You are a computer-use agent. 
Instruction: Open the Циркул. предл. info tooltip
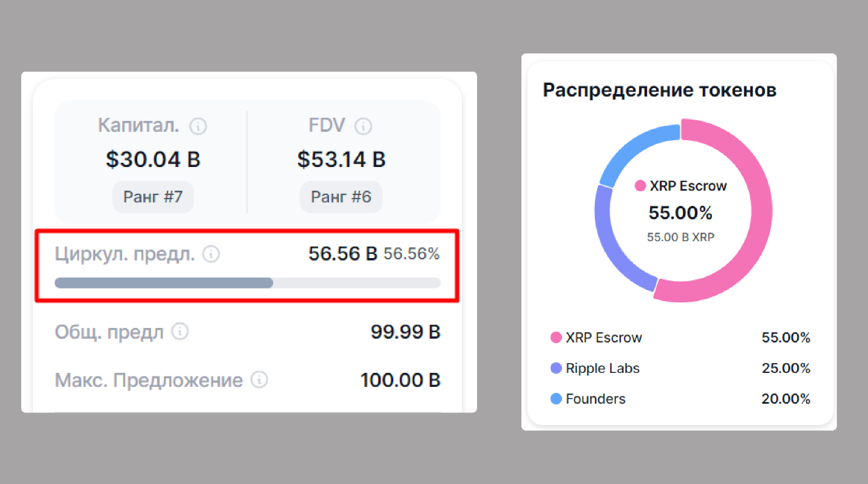[x=211, y=254]
